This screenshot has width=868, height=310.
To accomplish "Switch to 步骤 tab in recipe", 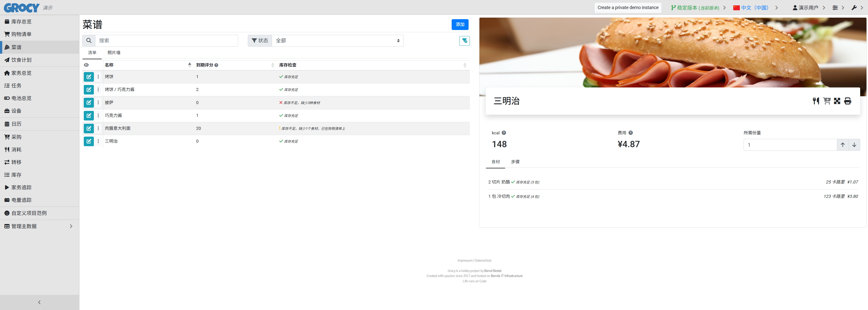I will (x=515, y=162).
